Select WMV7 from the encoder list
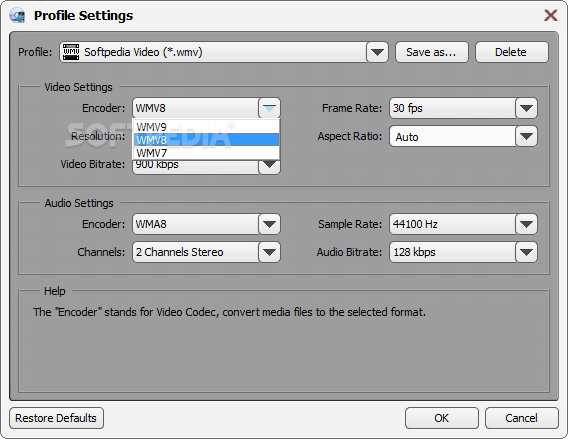The height and width of the screenshot is (439, 568). click(x=206, y=153)
